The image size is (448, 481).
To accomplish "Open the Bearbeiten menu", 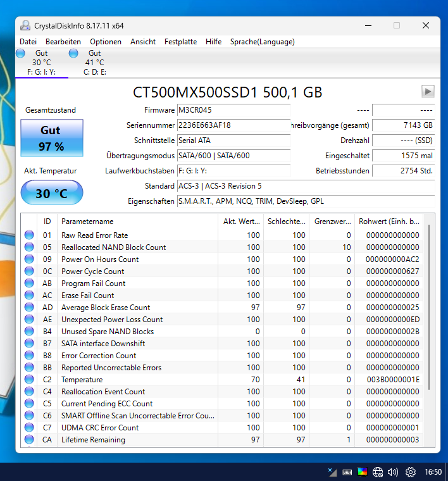I will pyautogui.click(x=63, y=42).
